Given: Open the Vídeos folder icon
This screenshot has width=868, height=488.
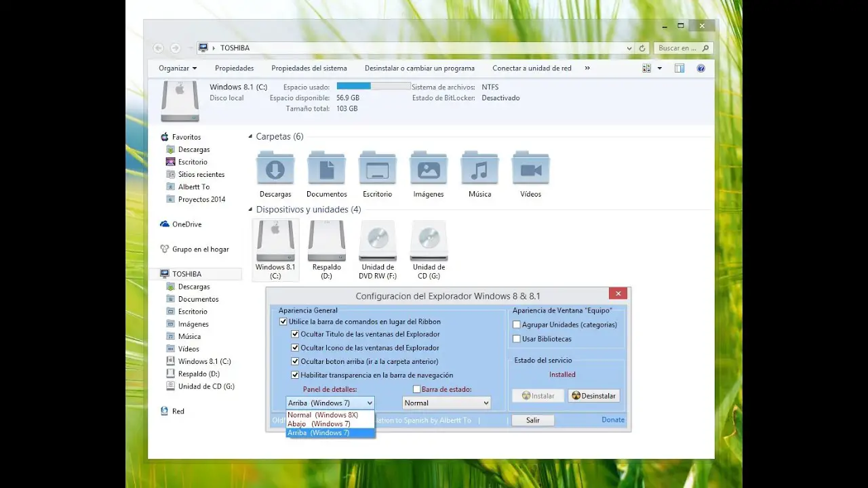Looking at the screenshot, I should click(x=531, y=168).
